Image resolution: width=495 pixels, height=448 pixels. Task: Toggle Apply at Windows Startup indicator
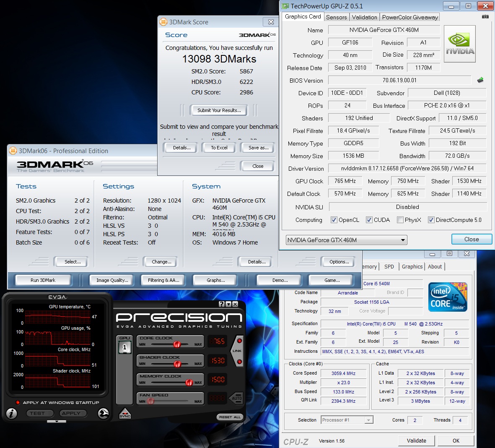tap(18, 403)
